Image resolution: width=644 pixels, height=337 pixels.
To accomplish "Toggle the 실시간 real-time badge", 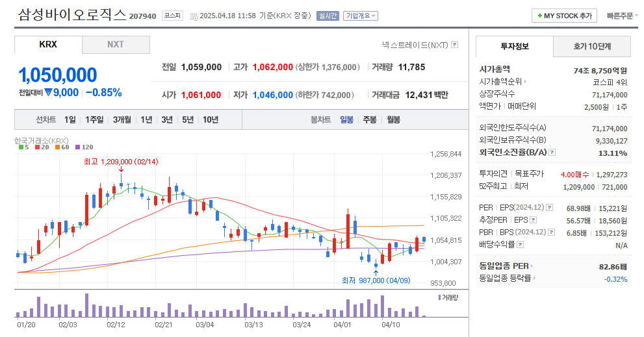I will [328, 16].
